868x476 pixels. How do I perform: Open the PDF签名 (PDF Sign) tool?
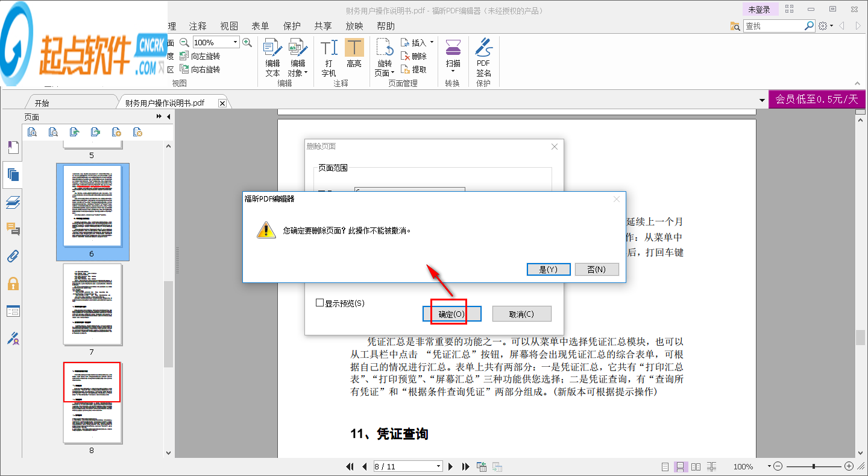483,57
